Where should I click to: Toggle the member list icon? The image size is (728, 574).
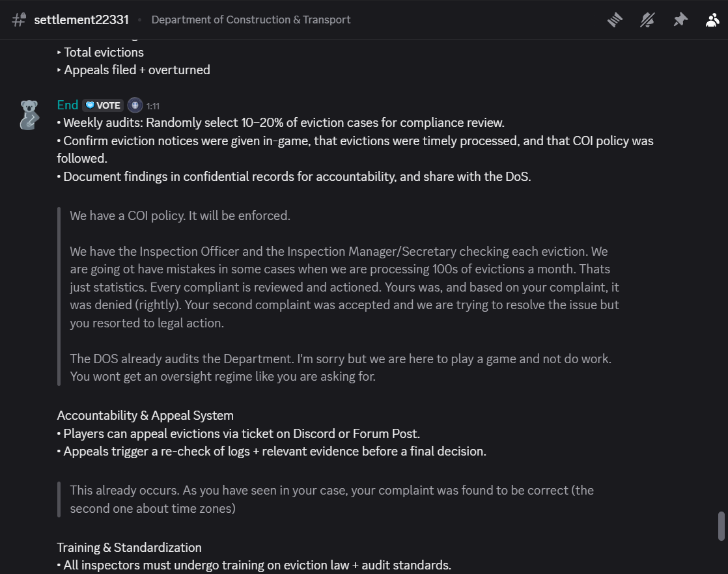point(712,20)
